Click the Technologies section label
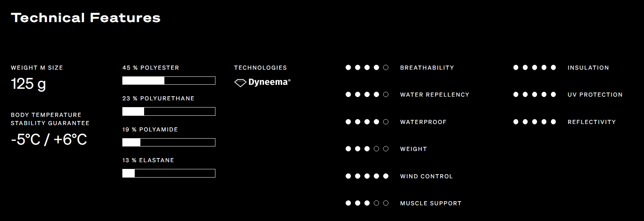The height and width of the screenshot is (221, 644). click(x=260, y=68)
